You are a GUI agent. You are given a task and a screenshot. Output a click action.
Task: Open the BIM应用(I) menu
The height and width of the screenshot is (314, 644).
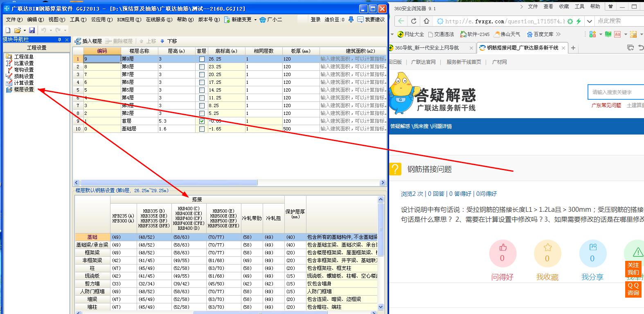tap(129, 20)
